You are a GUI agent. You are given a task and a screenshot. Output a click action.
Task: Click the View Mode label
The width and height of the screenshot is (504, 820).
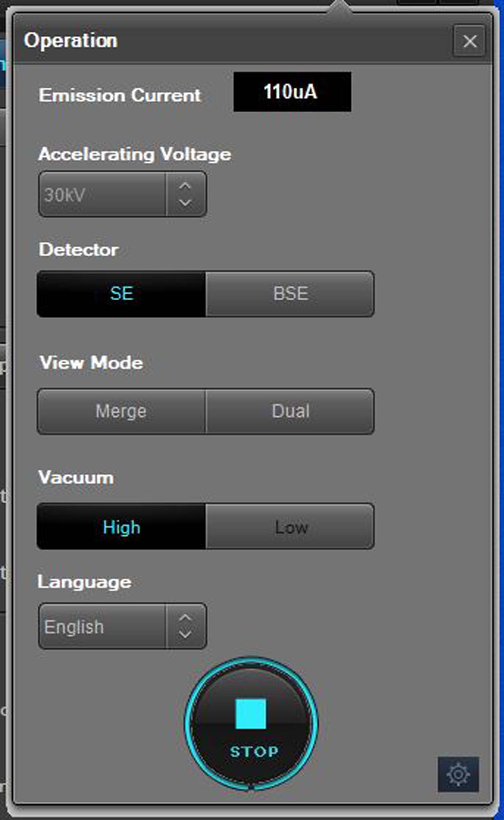coord(91,362)
